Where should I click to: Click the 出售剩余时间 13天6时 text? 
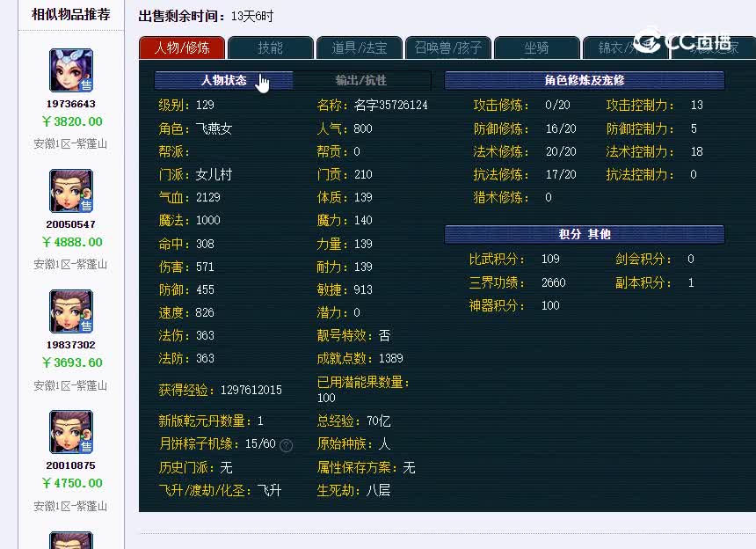[206, 17]
